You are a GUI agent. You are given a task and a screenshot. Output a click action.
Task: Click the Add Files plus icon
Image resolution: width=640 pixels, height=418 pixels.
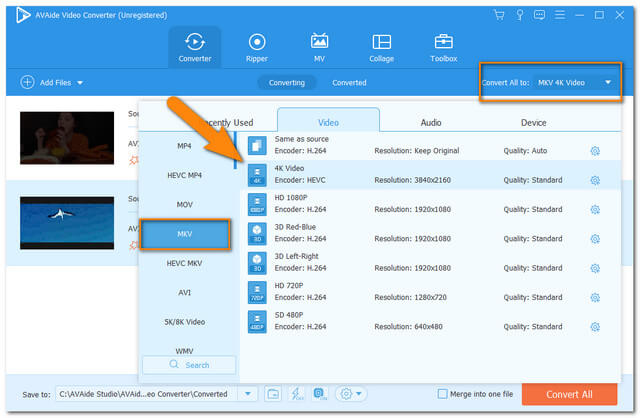(x=27, y=82)
